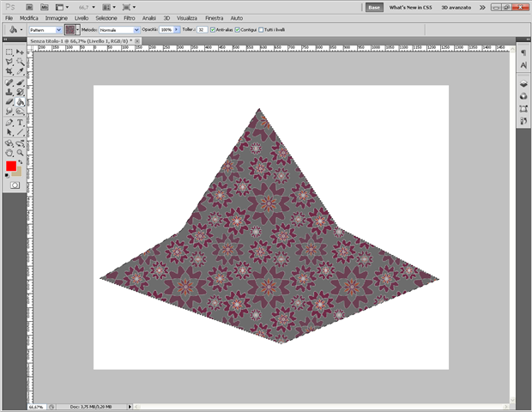
Task: Open the Paragraph panel icon
Action: tap(523, 52)
